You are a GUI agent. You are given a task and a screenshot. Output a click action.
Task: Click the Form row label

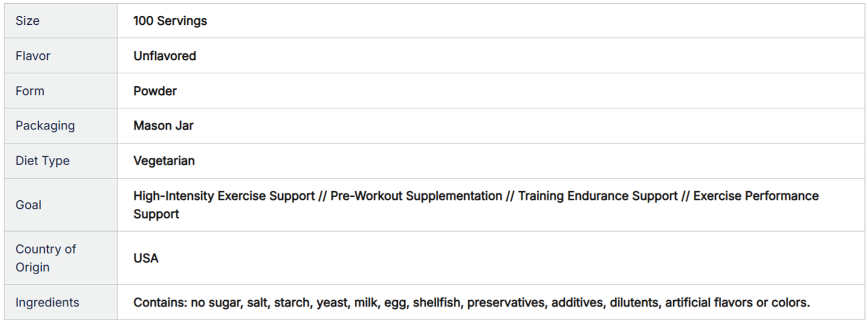click(30, 91)
